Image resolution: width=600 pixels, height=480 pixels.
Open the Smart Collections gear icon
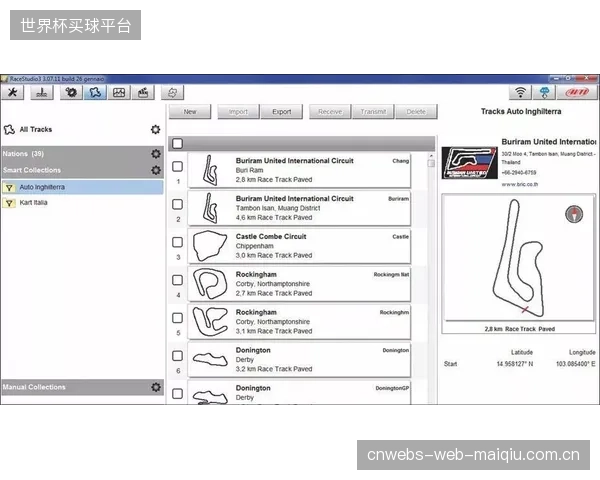(x=156, y=170)
